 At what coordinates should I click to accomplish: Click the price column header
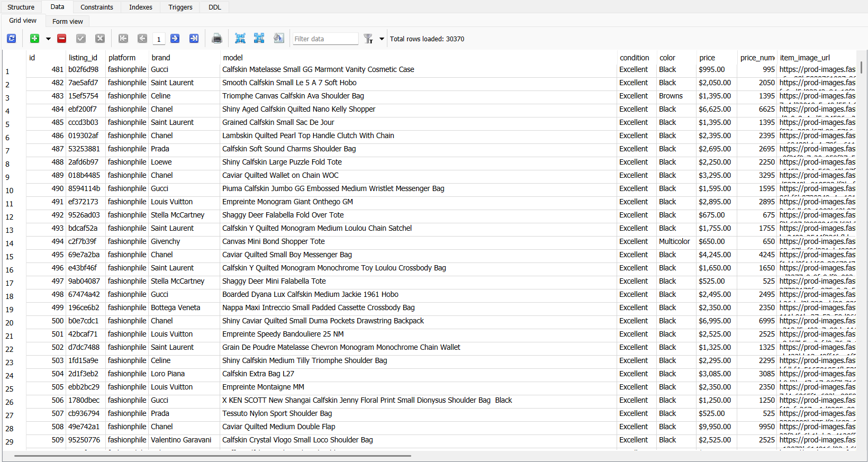click(707, 58)
